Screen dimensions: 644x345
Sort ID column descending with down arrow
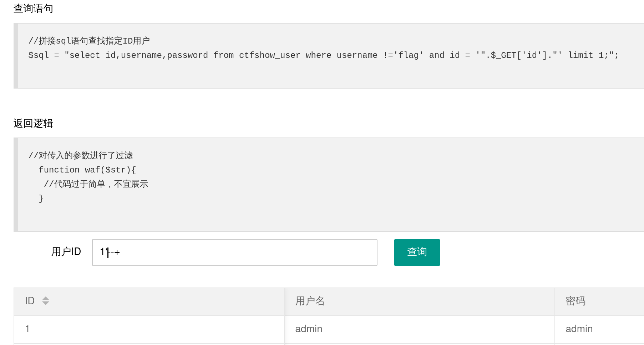click(45, 303)
